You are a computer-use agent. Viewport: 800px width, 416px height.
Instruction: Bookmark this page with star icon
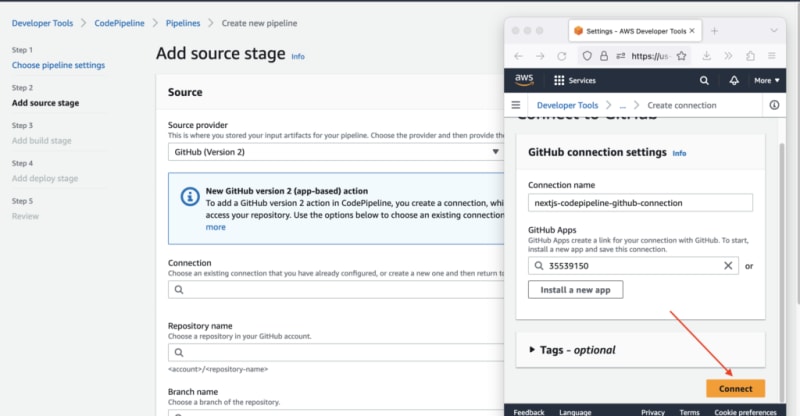pyautogui.click(x=681, y=56)
